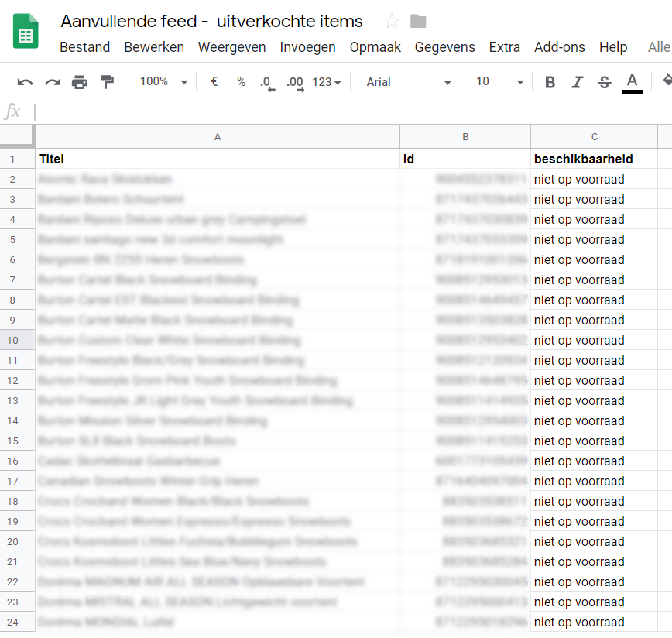Screen dimensions: 672x638
Task: Increase decimal places
Action: click(x=295, y=83)
